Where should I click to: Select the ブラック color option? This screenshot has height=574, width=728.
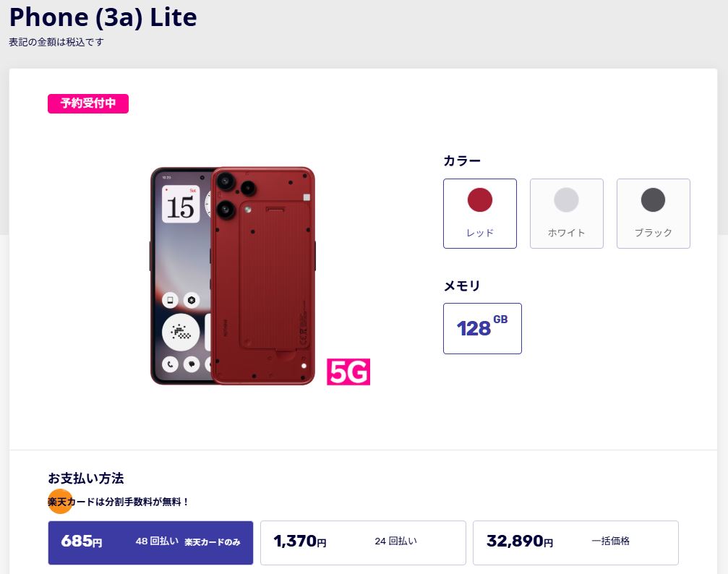pyautogui.click(x=652, y=213)
